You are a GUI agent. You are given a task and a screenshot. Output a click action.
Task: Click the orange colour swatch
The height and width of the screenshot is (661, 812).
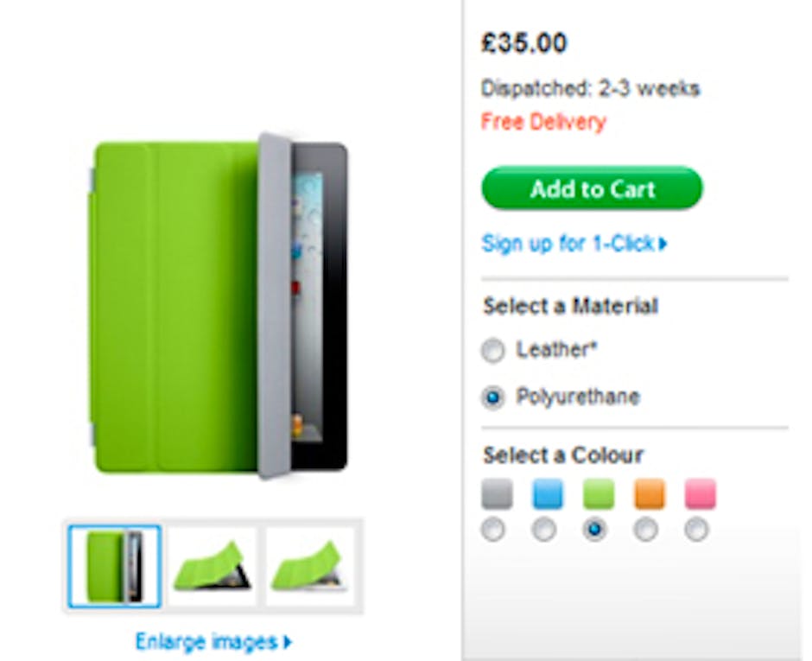pyautogui.click(x=650, y=493)
